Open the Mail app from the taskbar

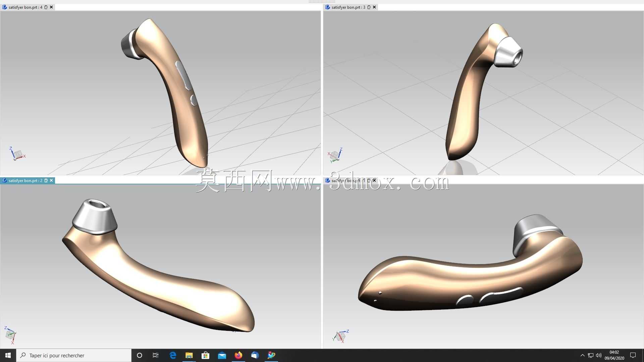[222, 355]
